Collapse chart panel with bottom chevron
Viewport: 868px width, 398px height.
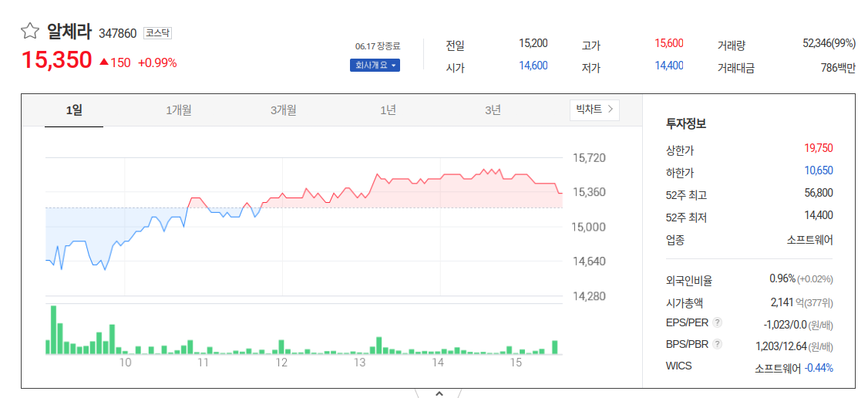(x=439, y=393)
